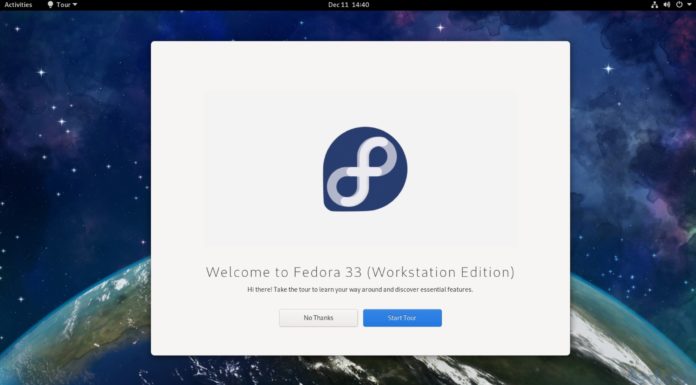The height and width of the screenshot is (385, 696).
Task: Expand the system menu arrow
Action: point(689,5)
